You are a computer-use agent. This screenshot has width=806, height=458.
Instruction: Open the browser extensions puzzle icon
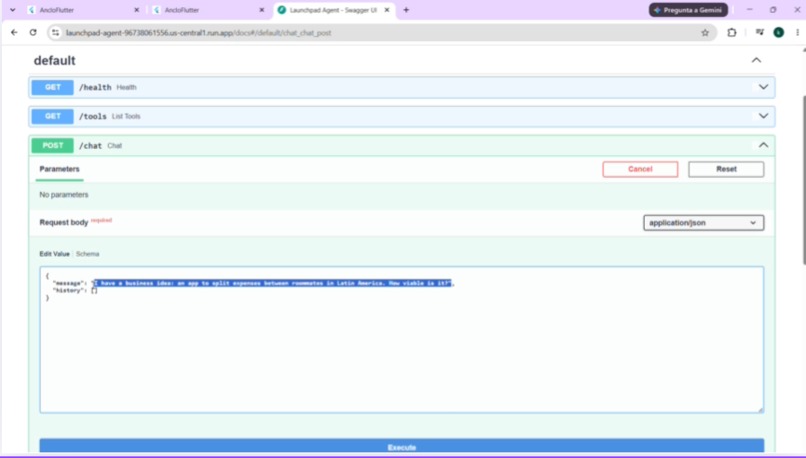click(x=731, y=32)
